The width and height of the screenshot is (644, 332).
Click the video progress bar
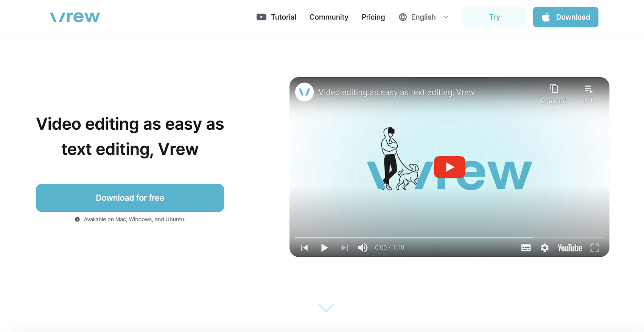tap(450, 237)
